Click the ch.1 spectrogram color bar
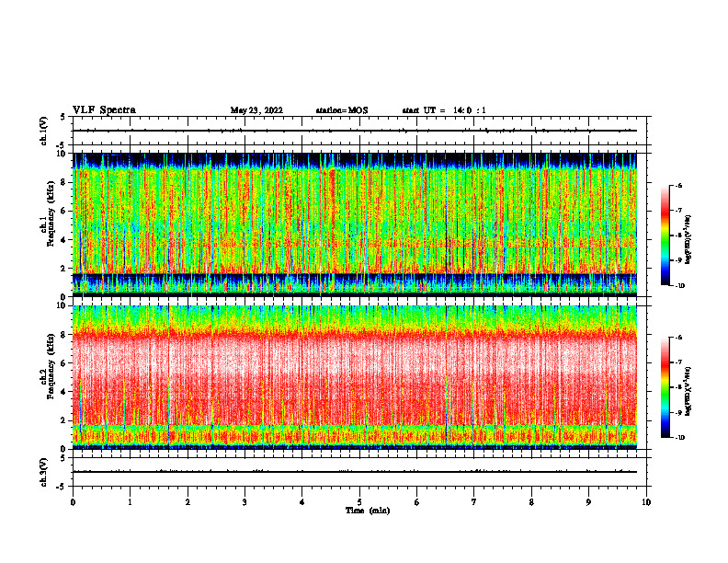The width and height of the screenshot is (728, 563). pyautogui.click(x=665, y=236)
